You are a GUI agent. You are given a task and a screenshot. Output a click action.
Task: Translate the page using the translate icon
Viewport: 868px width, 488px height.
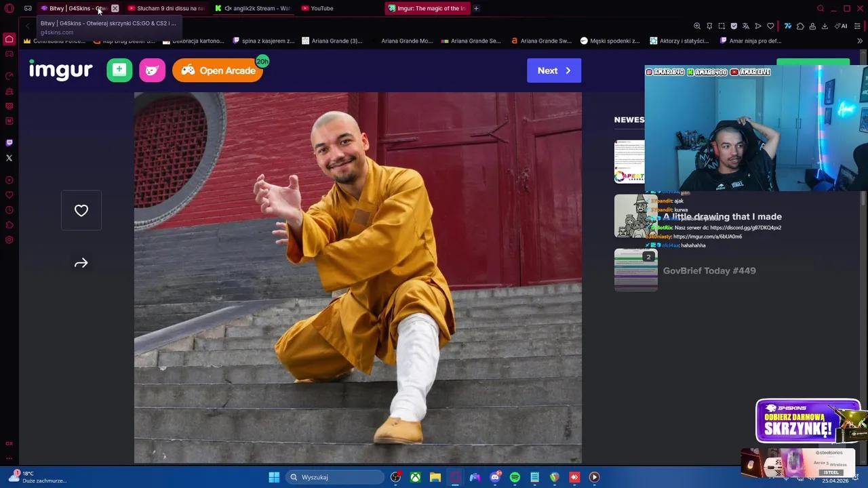[746, 26]
